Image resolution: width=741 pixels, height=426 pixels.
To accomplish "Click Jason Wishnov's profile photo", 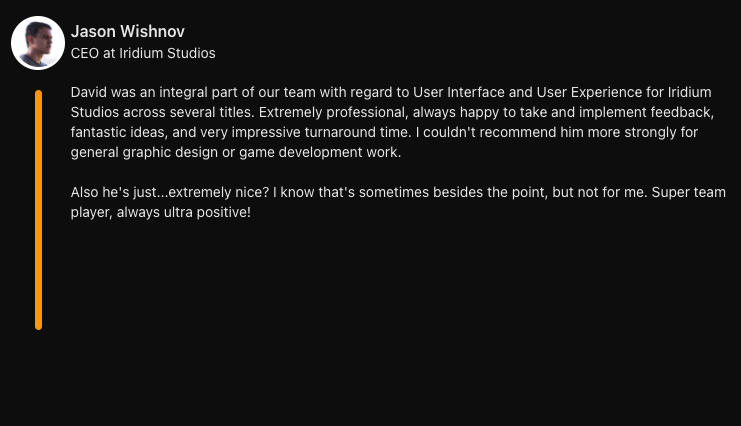I will 38,43.
